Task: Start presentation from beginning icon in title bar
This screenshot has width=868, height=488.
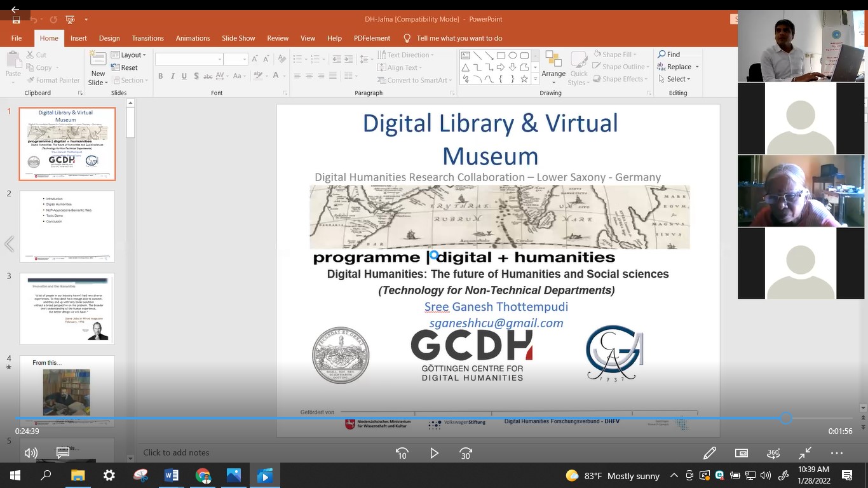Action: tap(71, 19)
